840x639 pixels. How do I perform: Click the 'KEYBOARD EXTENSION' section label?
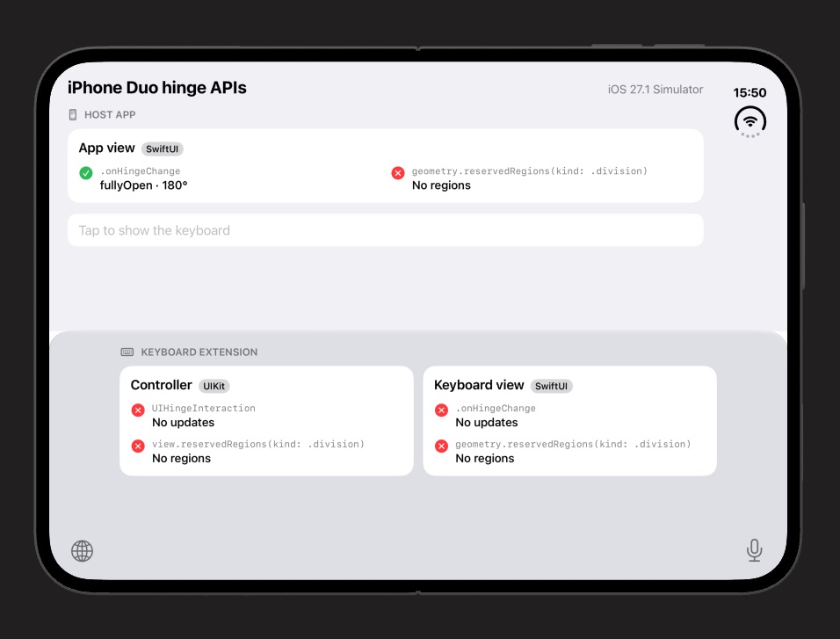[199, 352]
